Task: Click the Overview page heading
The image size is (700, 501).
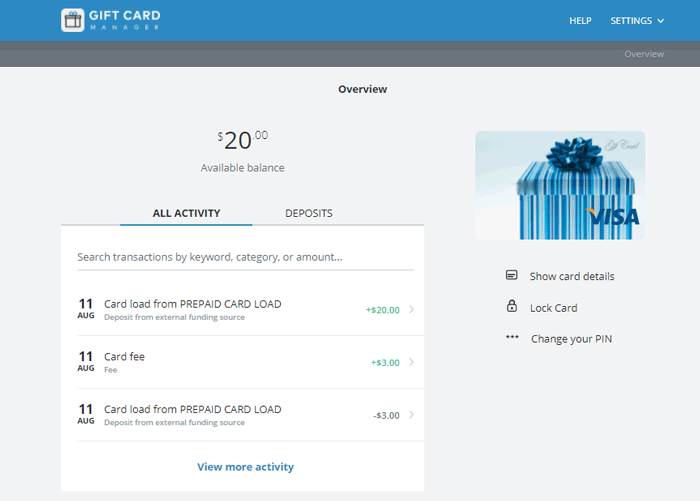Action: (362, 89)
